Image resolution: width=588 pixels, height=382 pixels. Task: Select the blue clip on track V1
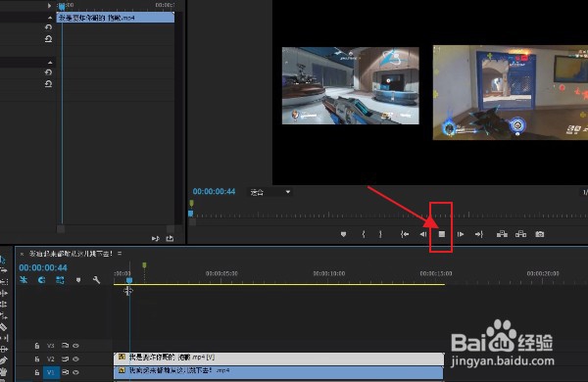tap(278, 372)
